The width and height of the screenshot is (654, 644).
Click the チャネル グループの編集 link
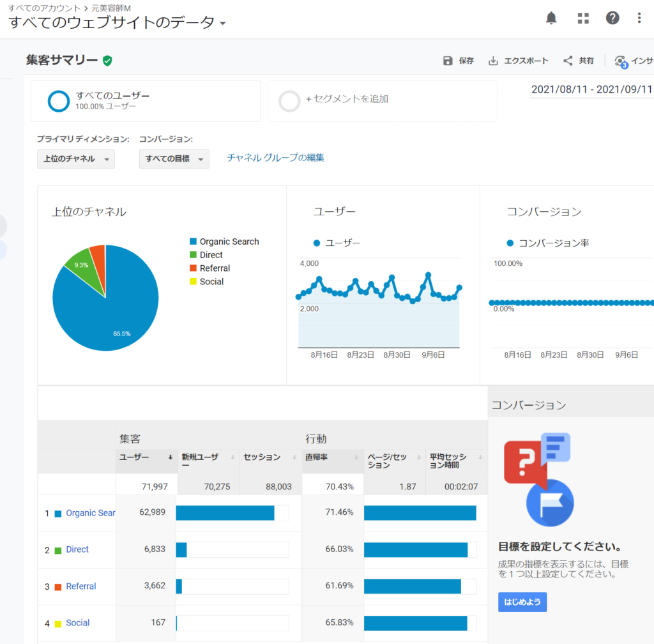click(x=275, y=158)
